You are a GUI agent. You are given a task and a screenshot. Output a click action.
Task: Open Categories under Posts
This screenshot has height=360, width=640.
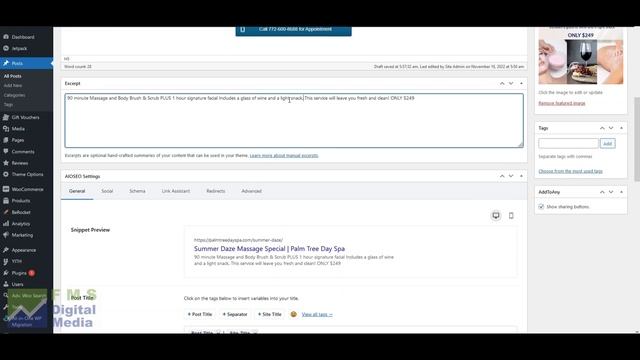pos(14,95)
